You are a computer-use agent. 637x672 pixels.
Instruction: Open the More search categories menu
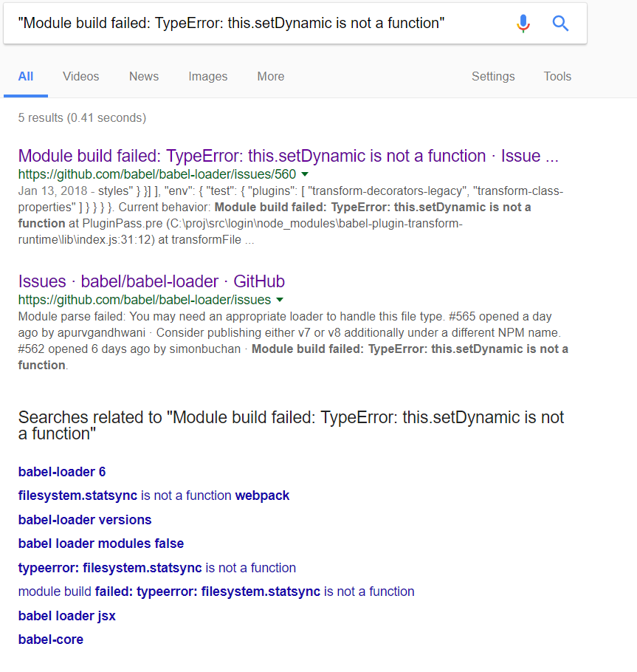point(271,76)
